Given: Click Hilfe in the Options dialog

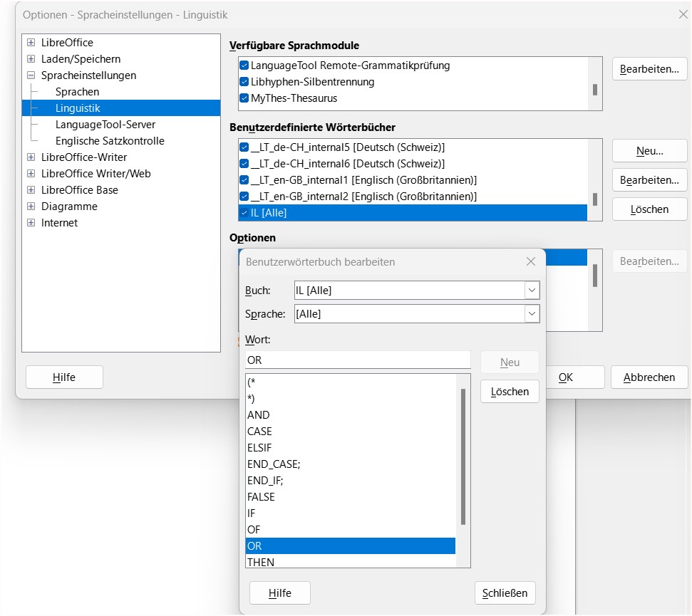Looking at the screenshot, I should (x=64, y=377).
